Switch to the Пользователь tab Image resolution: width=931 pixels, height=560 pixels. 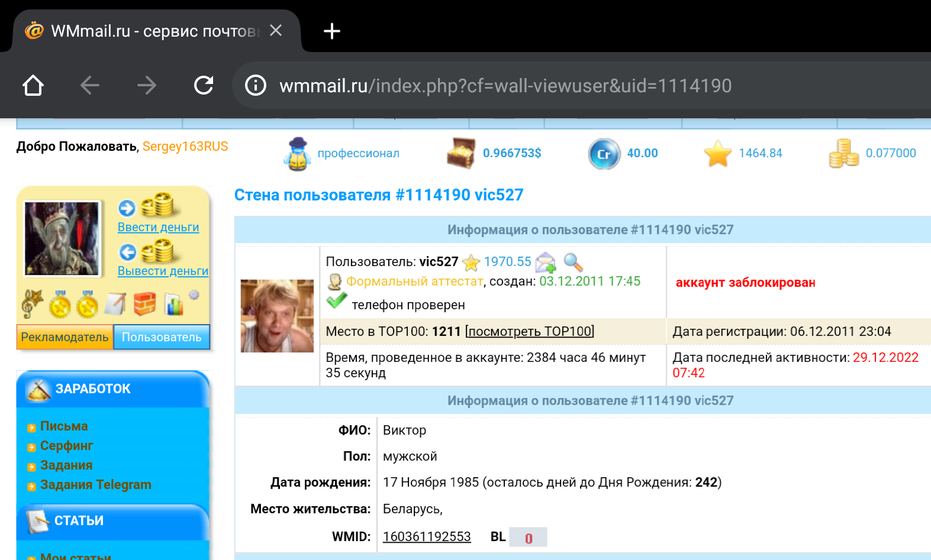[x=162, y=337]
